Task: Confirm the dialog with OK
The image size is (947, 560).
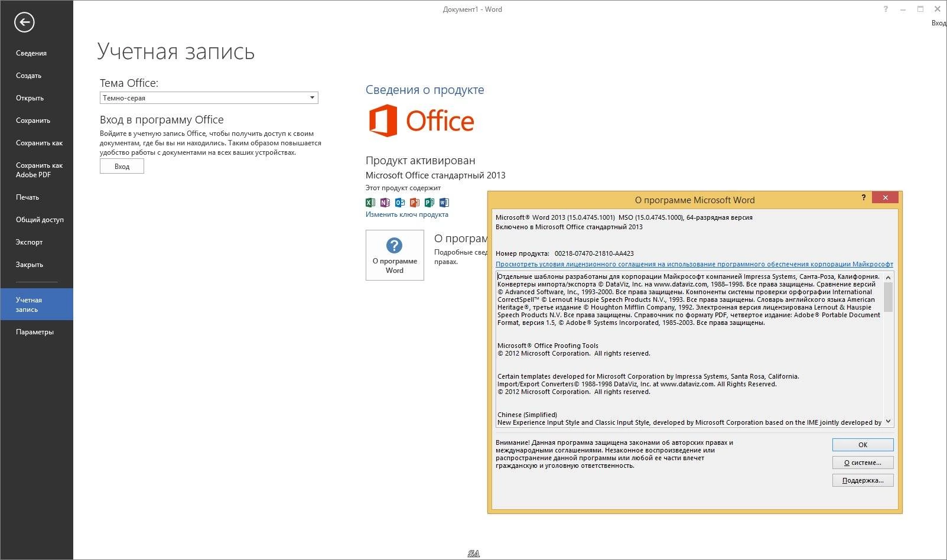Action: (x=863, y=445)
